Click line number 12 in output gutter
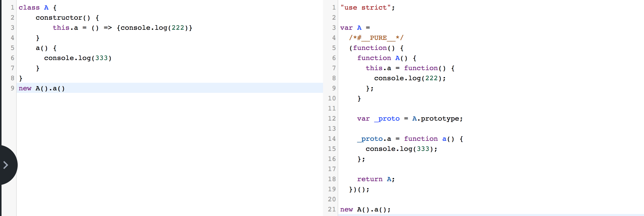This screenshot has height=216, width=644. pyautogui.click(x=332, y=119)
